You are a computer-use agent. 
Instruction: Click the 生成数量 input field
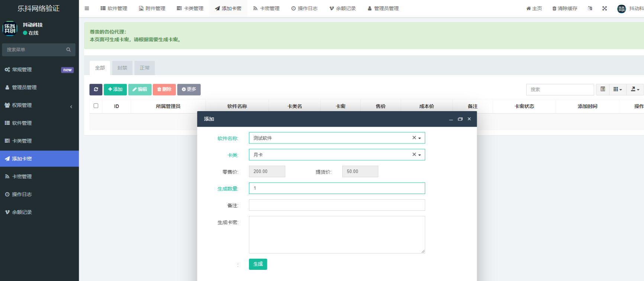337,188
